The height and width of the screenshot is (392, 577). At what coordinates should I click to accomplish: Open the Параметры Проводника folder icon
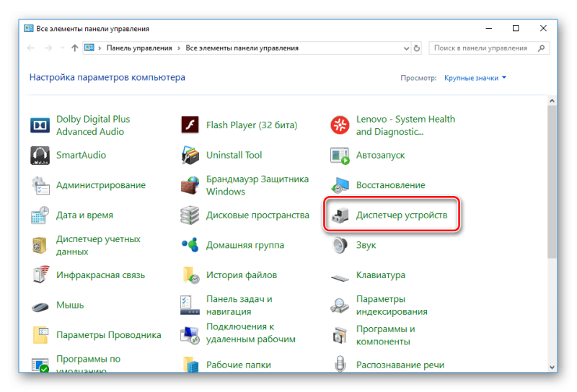[x=40, y=335]
